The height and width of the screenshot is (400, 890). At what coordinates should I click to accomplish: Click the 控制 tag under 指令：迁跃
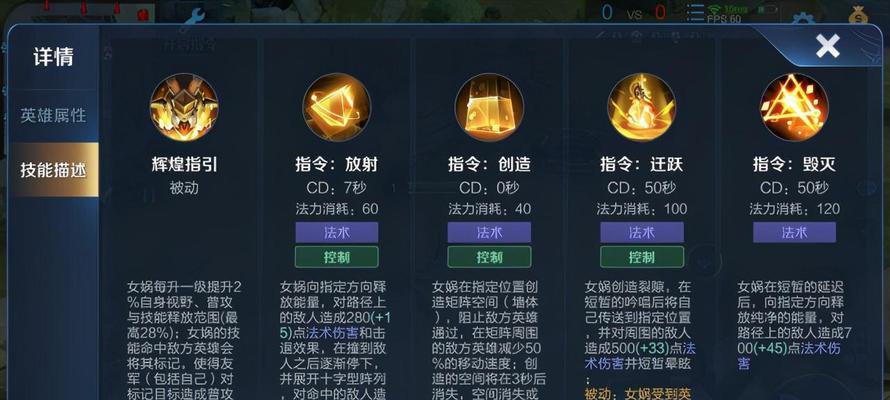click(641, 257)
